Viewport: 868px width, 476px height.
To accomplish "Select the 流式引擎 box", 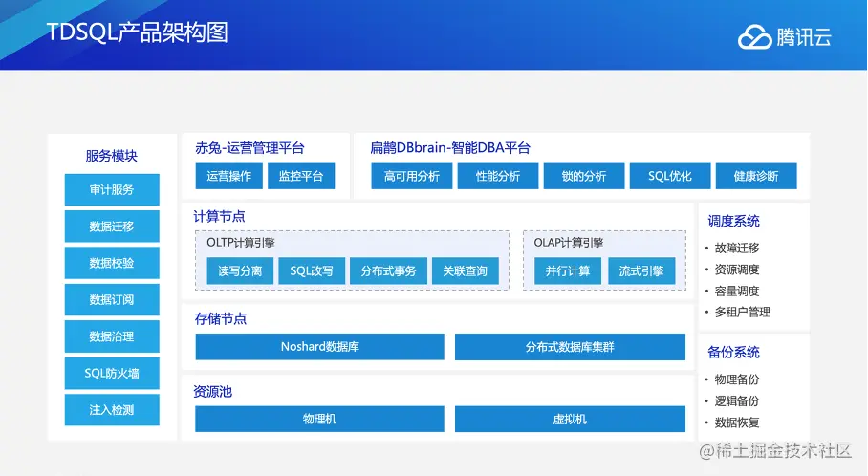I will coord(641,270).
